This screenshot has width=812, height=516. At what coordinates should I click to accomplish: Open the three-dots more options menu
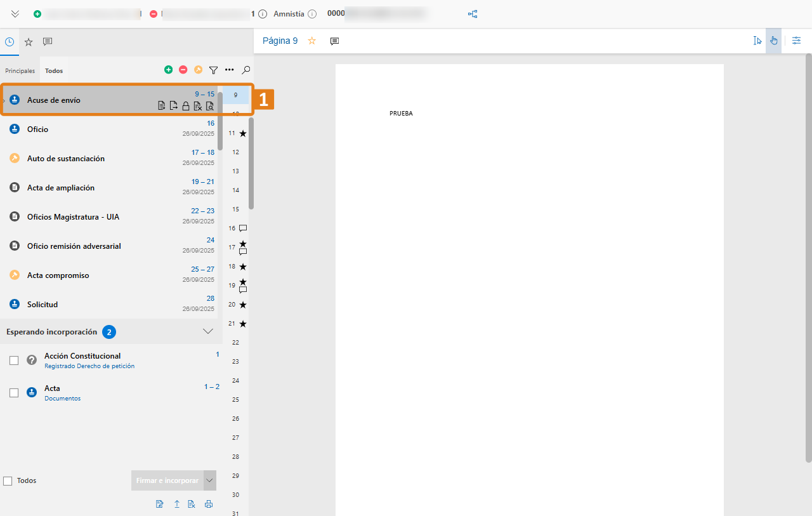[x=230, y=70]
